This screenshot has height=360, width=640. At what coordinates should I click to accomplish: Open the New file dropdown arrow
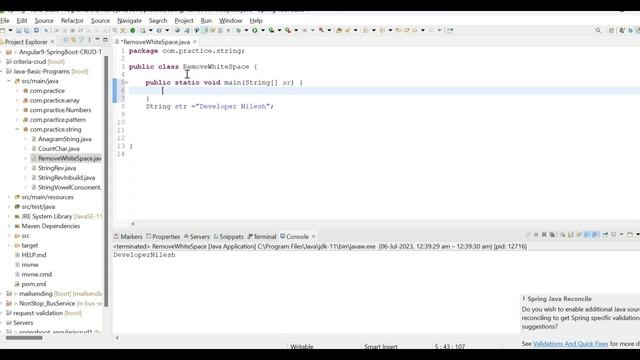pyautogui.click(x=10, y=30)
